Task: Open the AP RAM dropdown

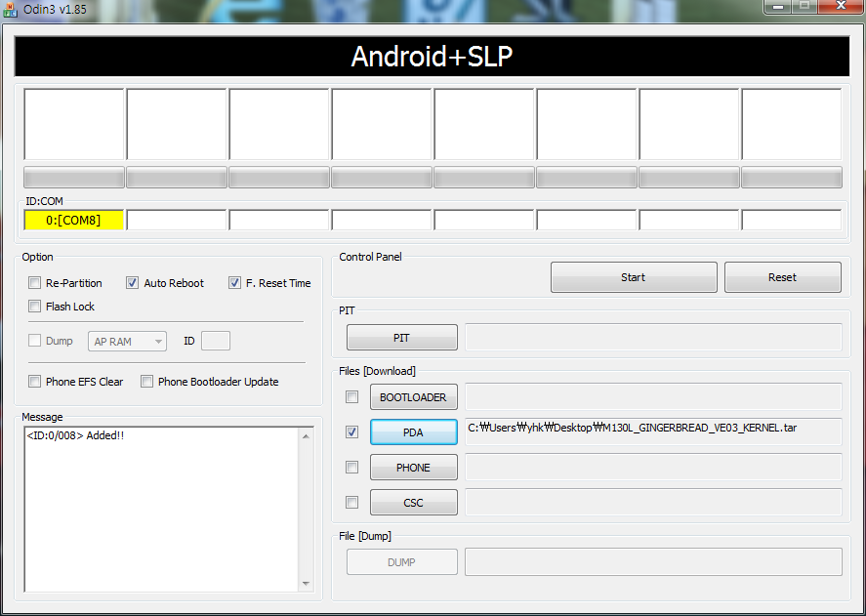Action: 128,342
